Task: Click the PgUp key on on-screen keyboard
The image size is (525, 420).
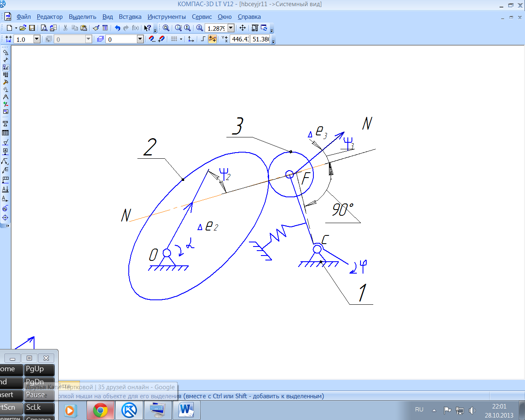Action: point(39,370)
